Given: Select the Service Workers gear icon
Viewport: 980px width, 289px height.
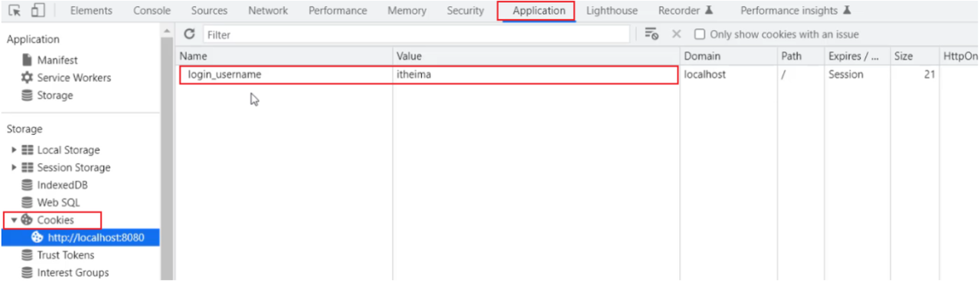Looking at the screenshot, I should click(27, 77).
